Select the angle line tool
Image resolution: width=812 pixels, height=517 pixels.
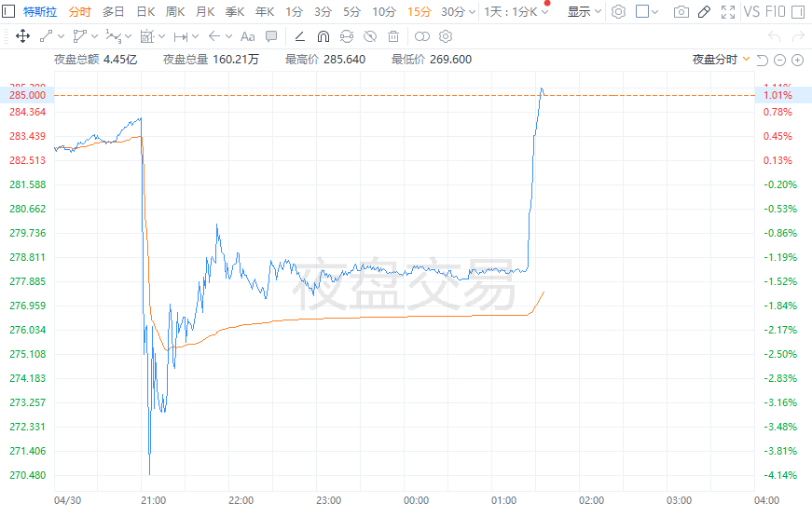pyautogui.click(x=299, y=36)
